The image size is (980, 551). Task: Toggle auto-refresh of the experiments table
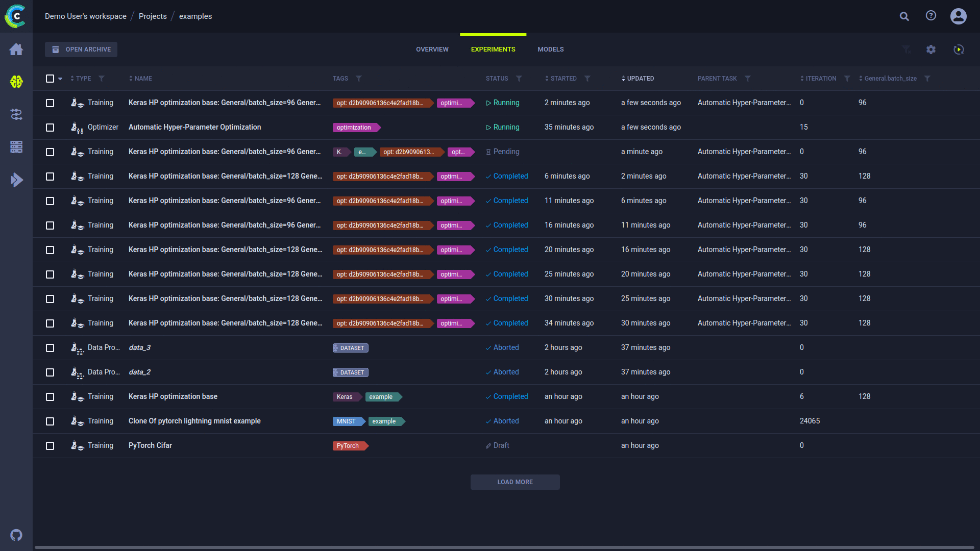(x=959, y=49)
